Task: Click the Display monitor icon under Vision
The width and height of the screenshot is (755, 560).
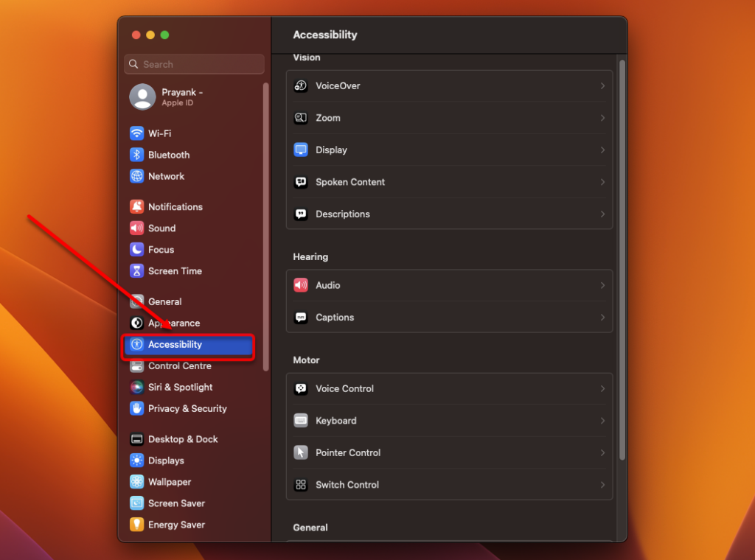Action: (301, 150)
